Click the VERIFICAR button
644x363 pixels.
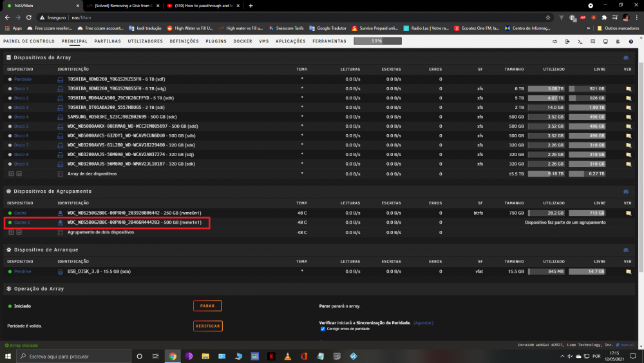tap(208, 326)
